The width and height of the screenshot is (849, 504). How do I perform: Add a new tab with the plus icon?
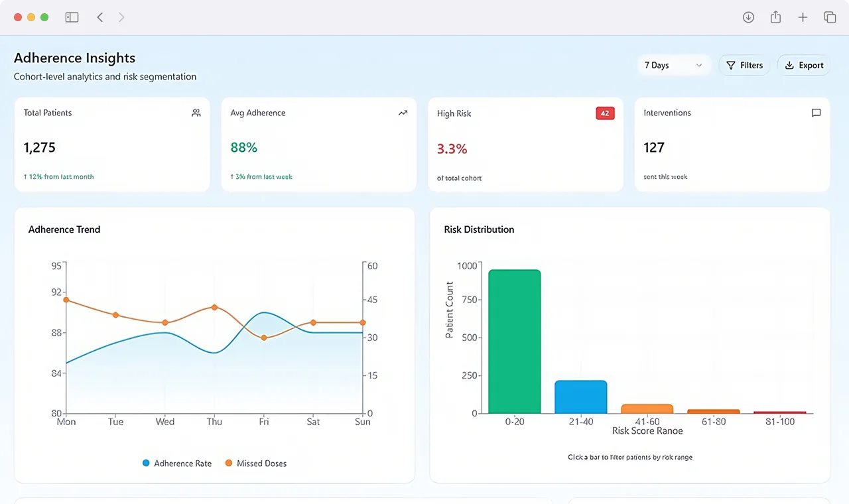(803, 17)
